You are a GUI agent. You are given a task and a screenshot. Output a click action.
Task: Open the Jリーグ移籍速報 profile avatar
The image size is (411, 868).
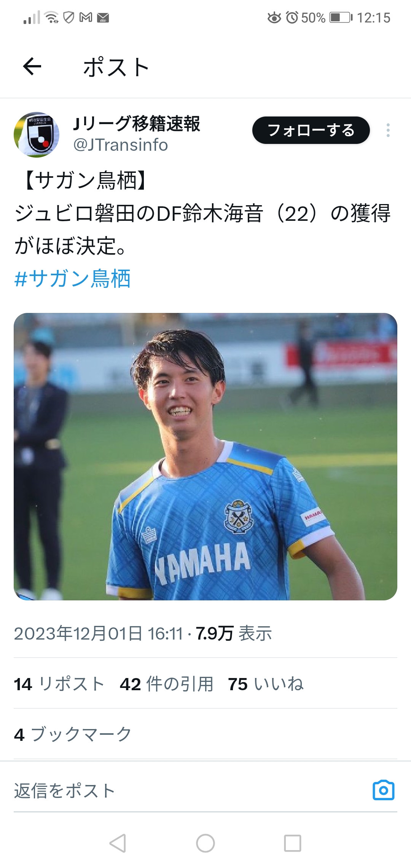click(37, 134)
